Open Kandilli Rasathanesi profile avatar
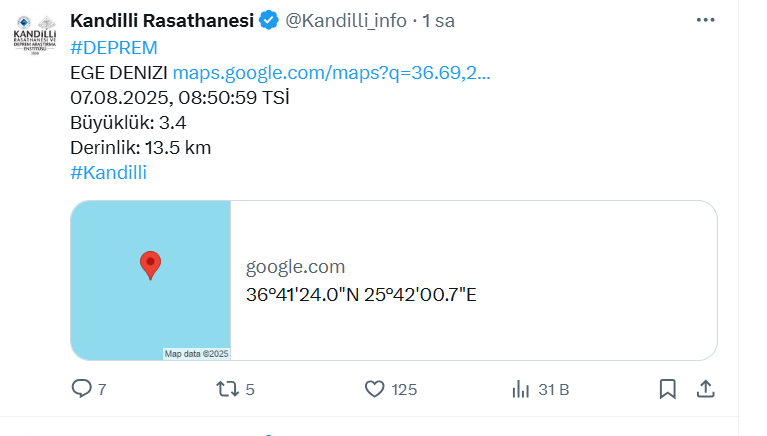The width and height of the screenshot is (767, 436). (x=35, y=35)
